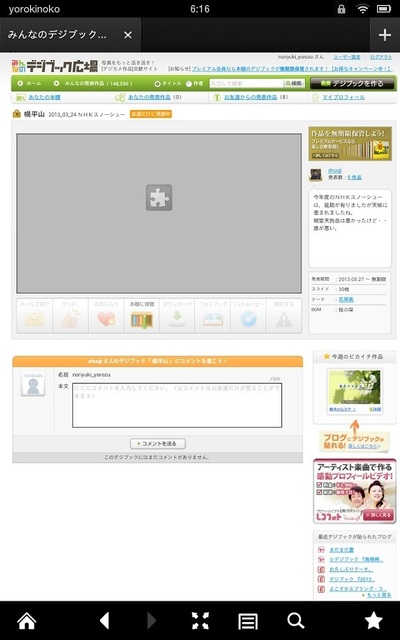Open the browser menu list icon

click(x=248, y=622)
